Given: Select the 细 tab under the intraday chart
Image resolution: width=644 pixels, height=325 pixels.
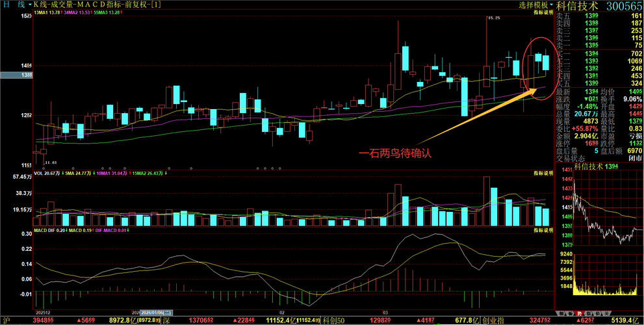Looking at the screenshot, I should click(561, 313).
